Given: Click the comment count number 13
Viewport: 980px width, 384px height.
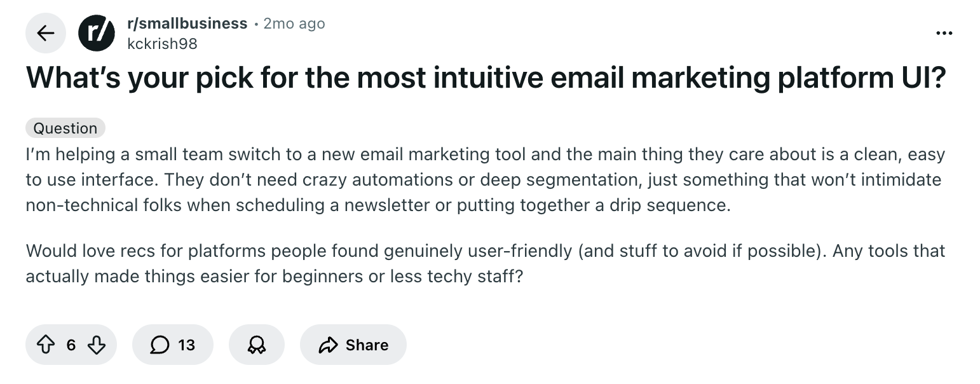Looking at the screenshot, I should coord(186,345).
